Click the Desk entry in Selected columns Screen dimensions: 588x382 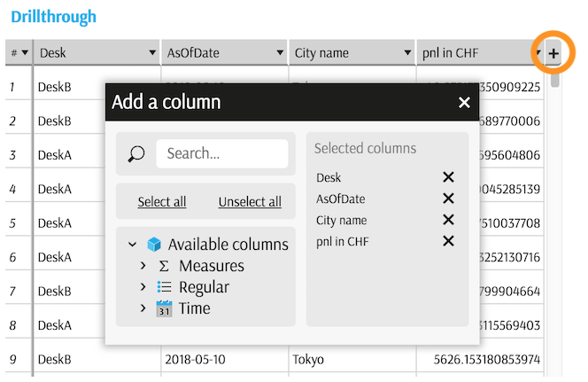[329, 177]
